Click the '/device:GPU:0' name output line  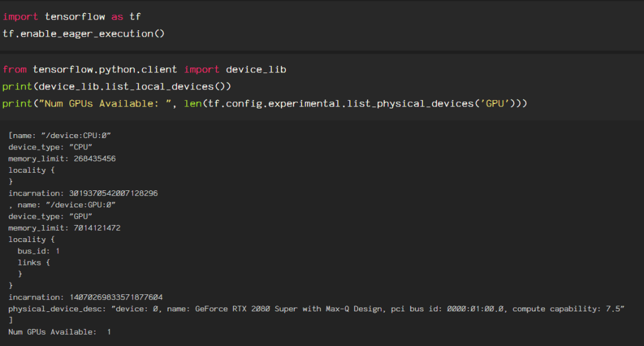point(62,205)
